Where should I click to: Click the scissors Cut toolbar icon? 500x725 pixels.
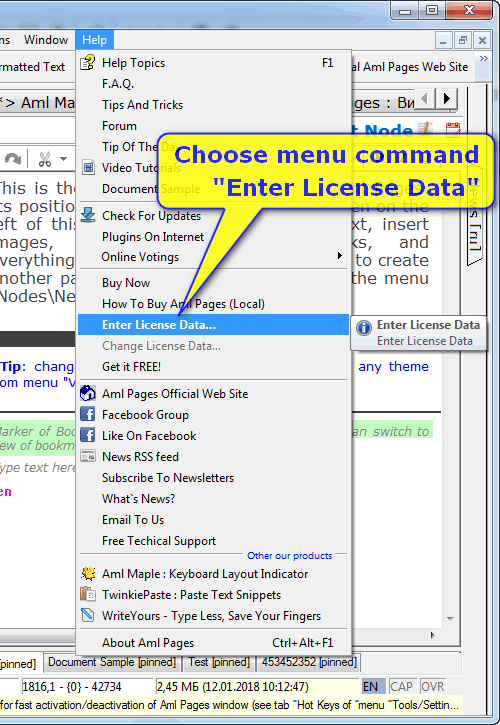click(44, 159)
